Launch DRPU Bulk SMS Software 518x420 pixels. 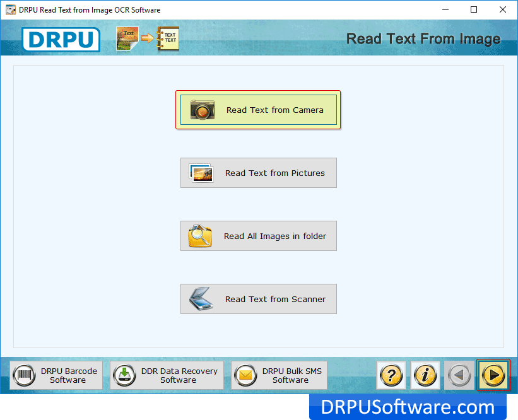pyautogui.click(x=291, y=376)
